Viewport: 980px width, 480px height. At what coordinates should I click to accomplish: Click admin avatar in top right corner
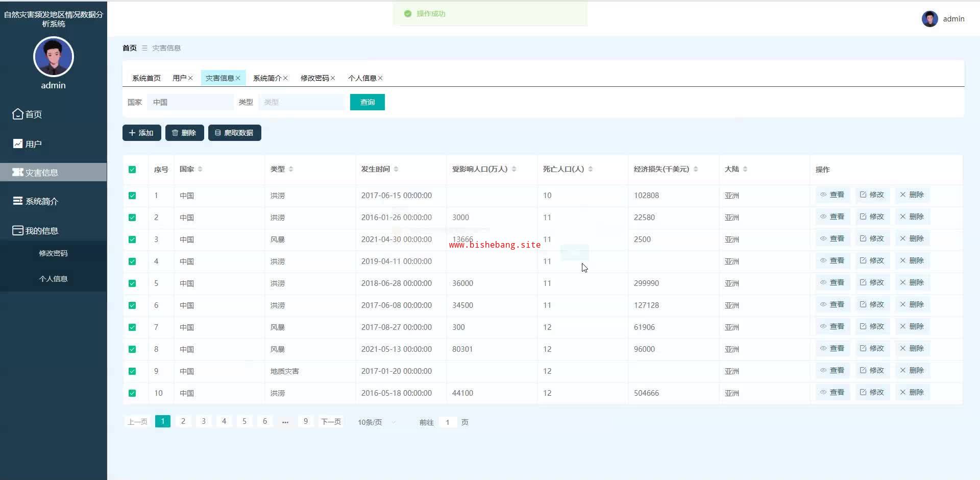click(929, 19)
